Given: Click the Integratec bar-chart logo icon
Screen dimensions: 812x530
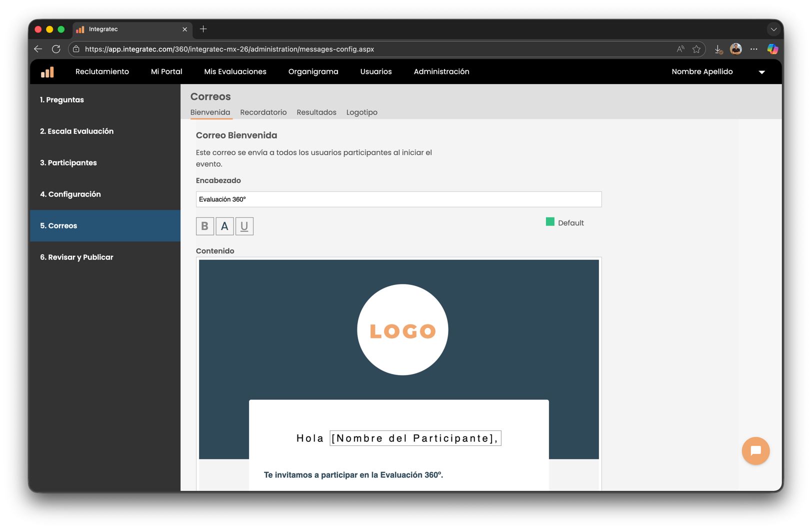Looking at the screenshot, I should coord(47,72).
